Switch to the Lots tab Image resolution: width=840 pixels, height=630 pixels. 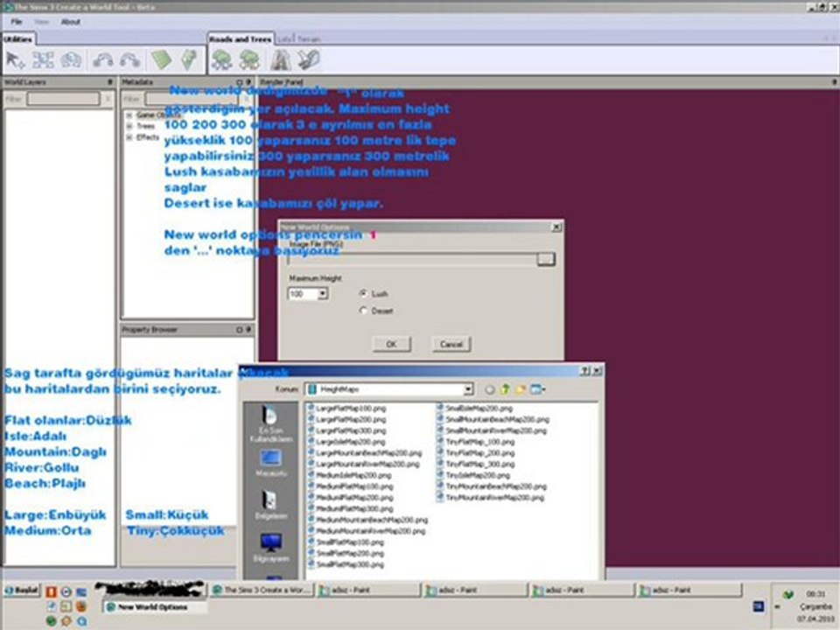(x=284, y=39)
